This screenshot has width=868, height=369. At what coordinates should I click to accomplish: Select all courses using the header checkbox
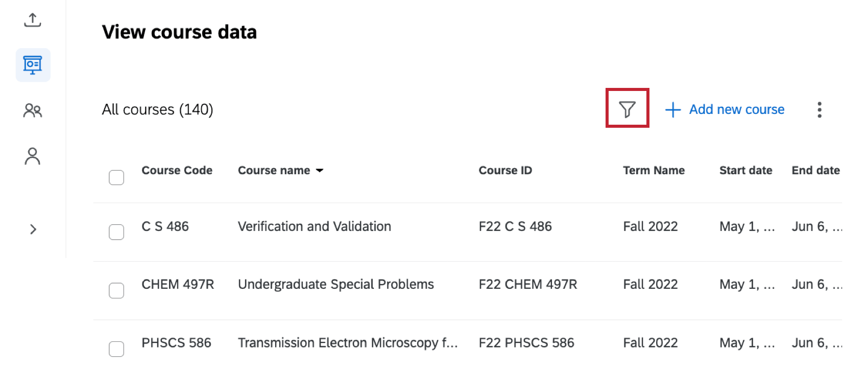click(116, 177)
